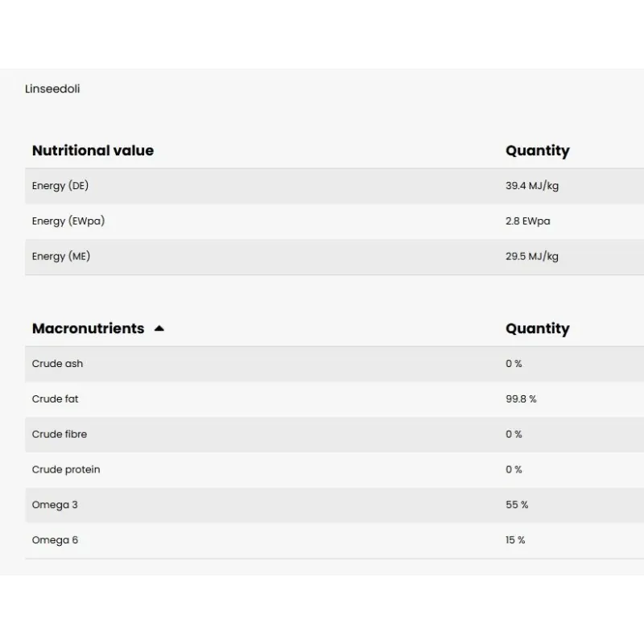Click the 2.8 EWpa value
Image resolution: width=644 pixels, height=644 pixels.
(x=528, y=221)
